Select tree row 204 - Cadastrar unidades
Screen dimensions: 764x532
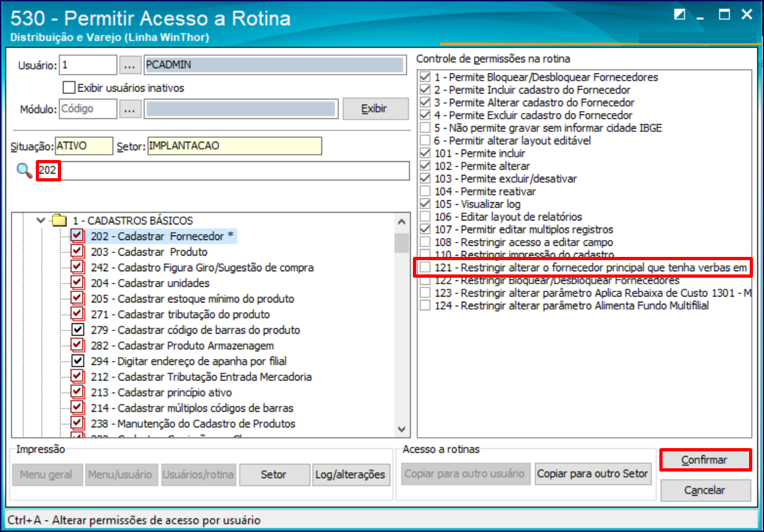tap(150, 283)
